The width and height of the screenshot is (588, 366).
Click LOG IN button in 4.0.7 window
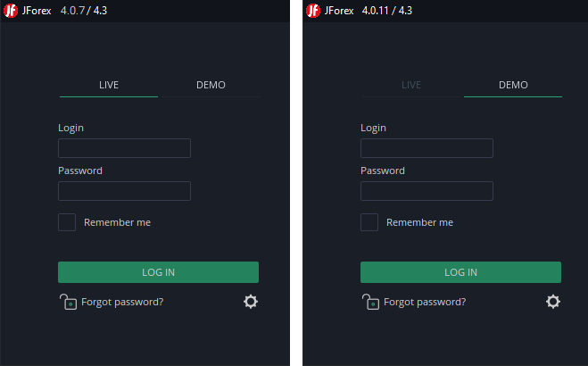click(158, 272)
